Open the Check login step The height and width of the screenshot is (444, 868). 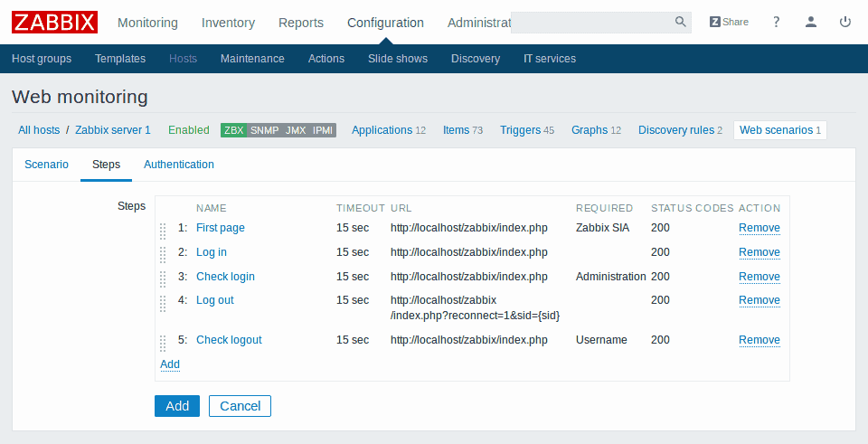tap(225, 277)
